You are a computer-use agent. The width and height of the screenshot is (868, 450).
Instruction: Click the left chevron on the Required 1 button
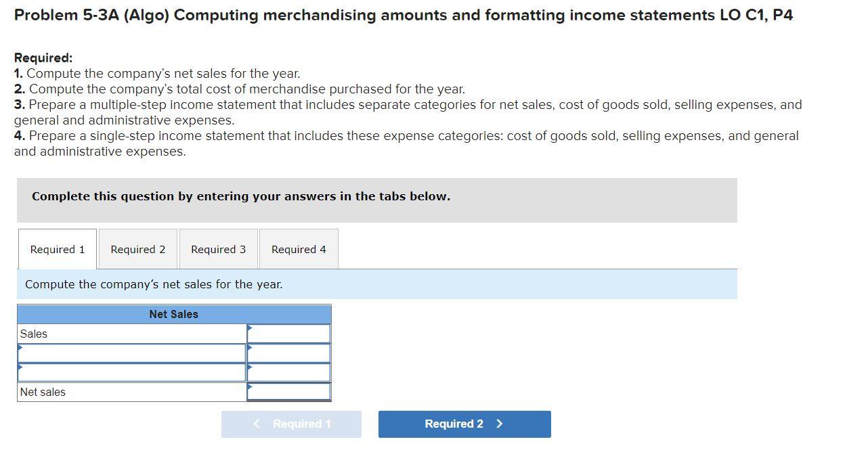(x=256, y=424)
